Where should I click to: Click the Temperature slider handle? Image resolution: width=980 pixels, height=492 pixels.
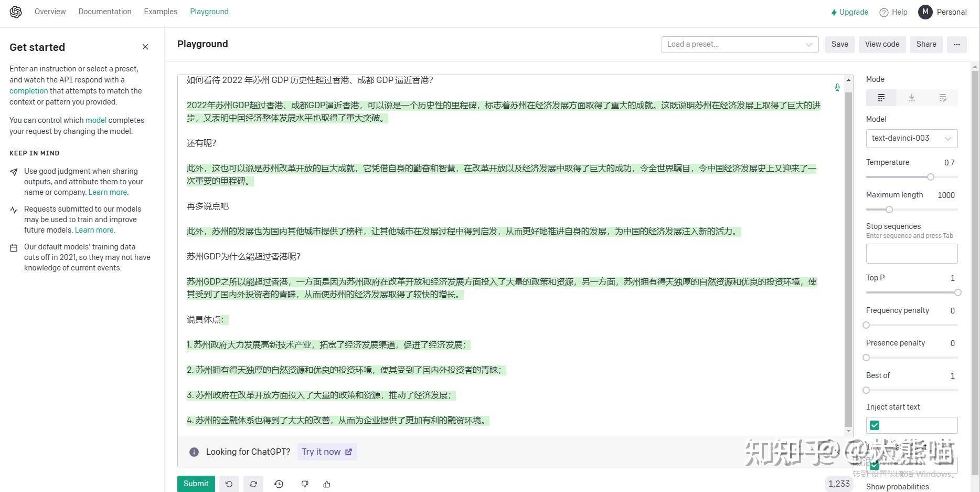coord(930,177)
